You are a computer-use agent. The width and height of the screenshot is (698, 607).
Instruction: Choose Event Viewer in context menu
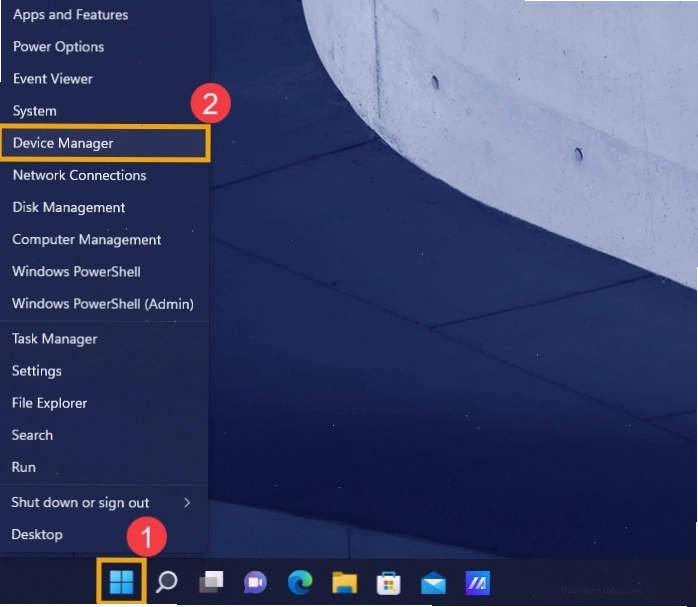pyautogui.click(x=104, y=79)
